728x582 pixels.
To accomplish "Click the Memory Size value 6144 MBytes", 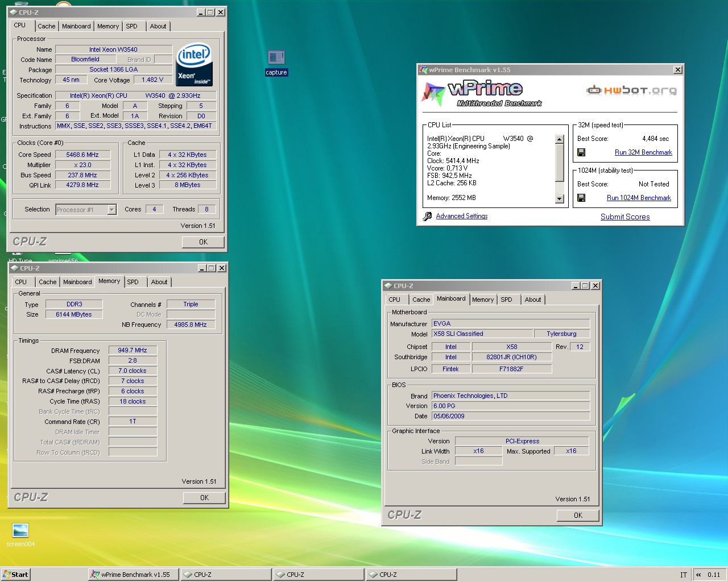I will click(74, 314).
